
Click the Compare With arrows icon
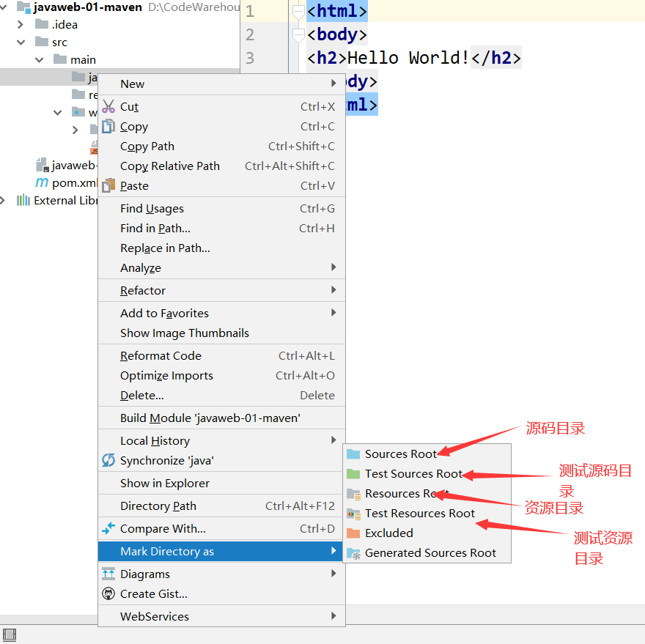click(x=108, y=528)
